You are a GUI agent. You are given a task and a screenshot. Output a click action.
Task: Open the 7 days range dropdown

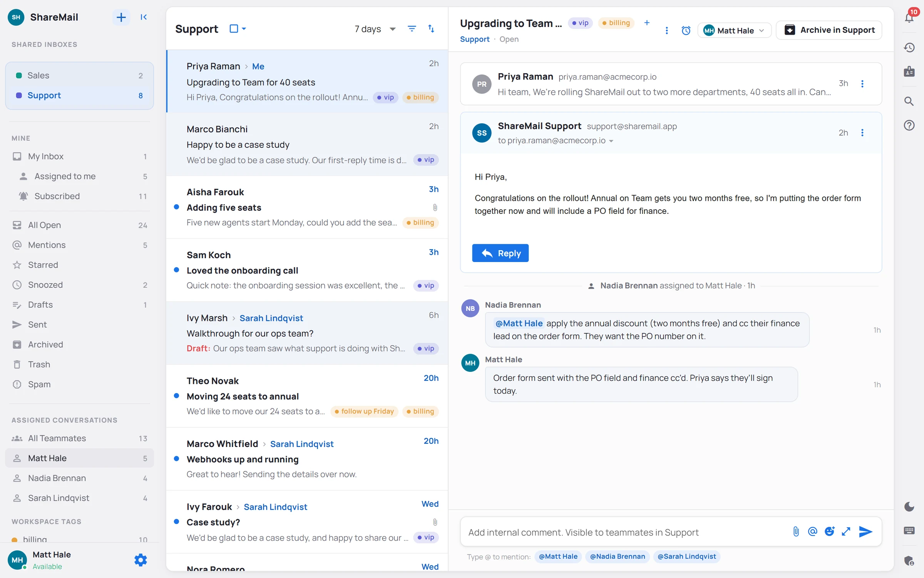[375, 29]
